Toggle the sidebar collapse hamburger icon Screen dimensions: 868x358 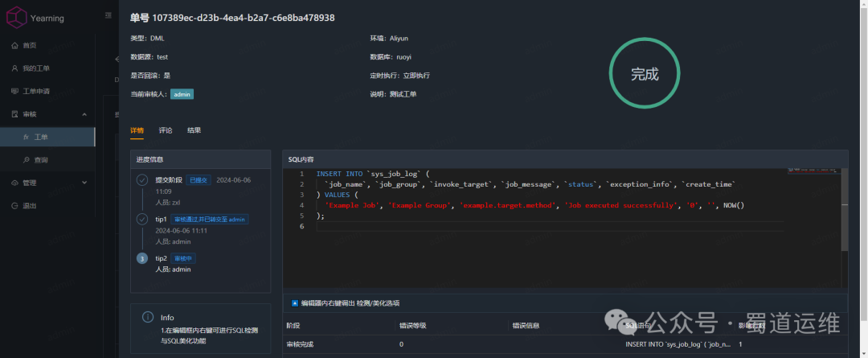[x=108, y=15]
